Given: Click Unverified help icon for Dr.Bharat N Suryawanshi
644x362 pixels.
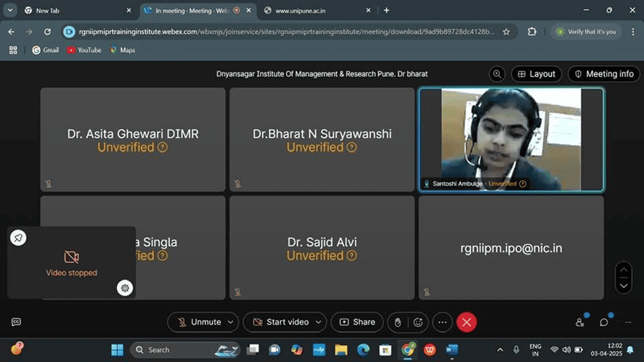Looking at the screenshot, I should tap(351, 147).
